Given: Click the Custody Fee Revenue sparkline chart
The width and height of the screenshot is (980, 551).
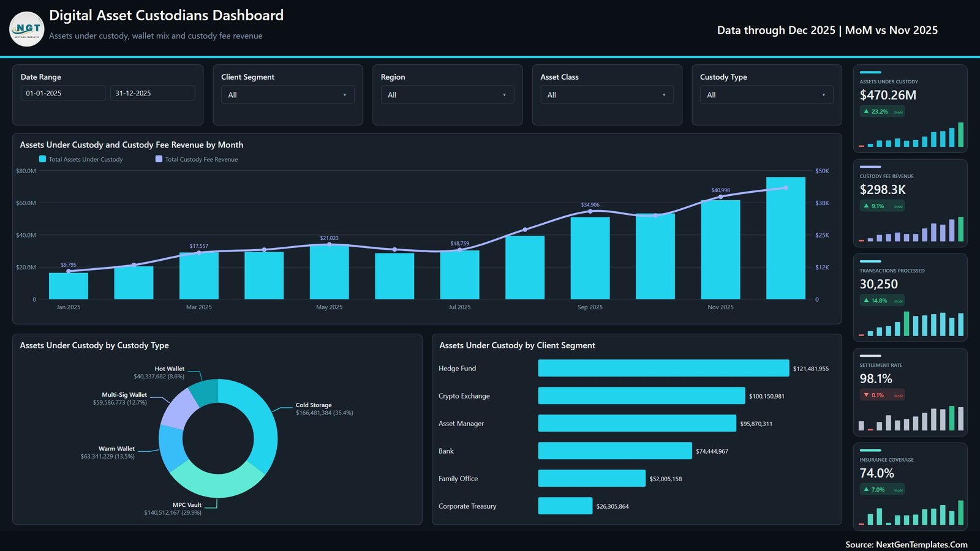Looking at the screenshot, I should pos(911,229).
